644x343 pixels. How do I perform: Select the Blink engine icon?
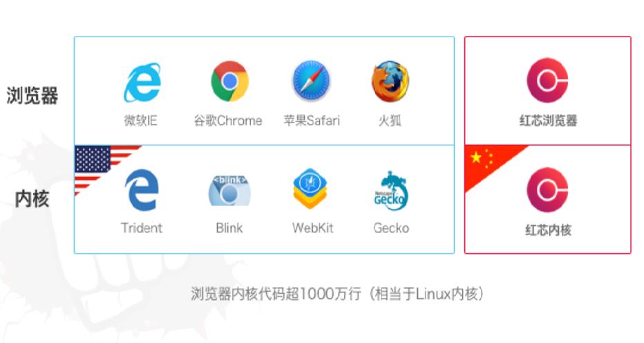coord(229,190)
